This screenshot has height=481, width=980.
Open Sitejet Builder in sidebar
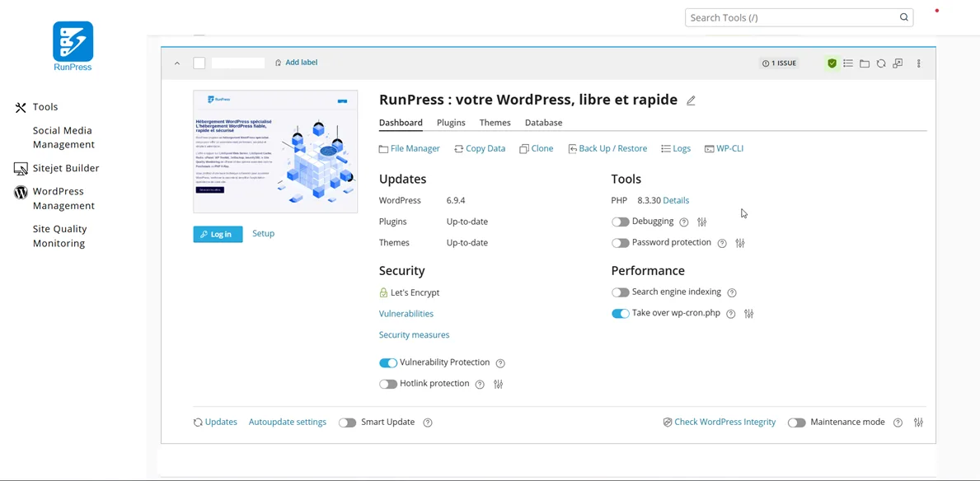pos(57,168)
